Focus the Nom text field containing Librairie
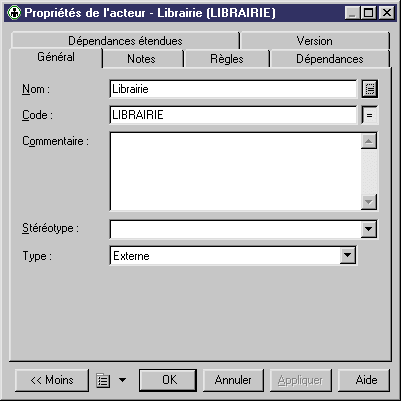The height and width of the screenshot is (401, 401). point(233,89)
